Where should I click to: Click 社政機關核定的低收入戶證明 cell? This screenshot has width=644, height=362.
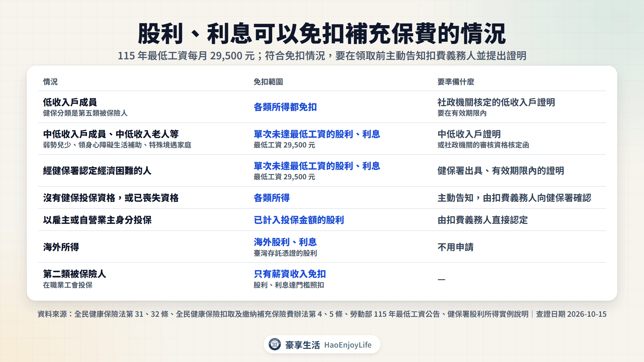[x=496, y=102]
